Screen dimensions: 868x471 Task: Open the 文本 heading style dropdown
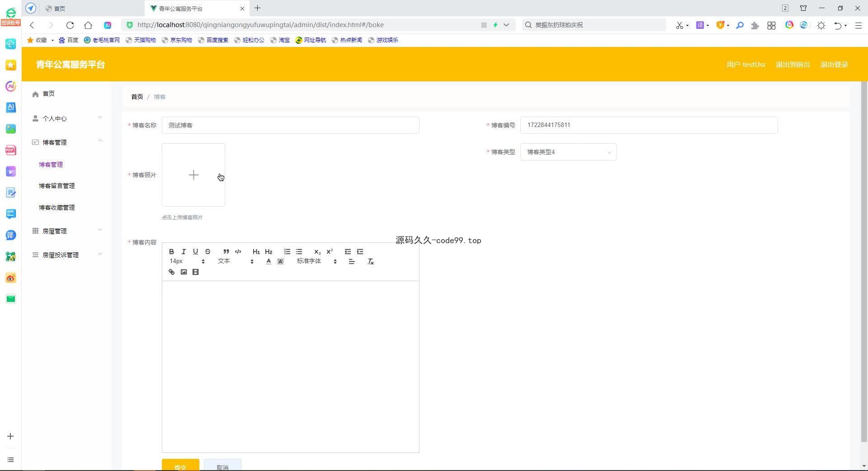coord(235,261)
